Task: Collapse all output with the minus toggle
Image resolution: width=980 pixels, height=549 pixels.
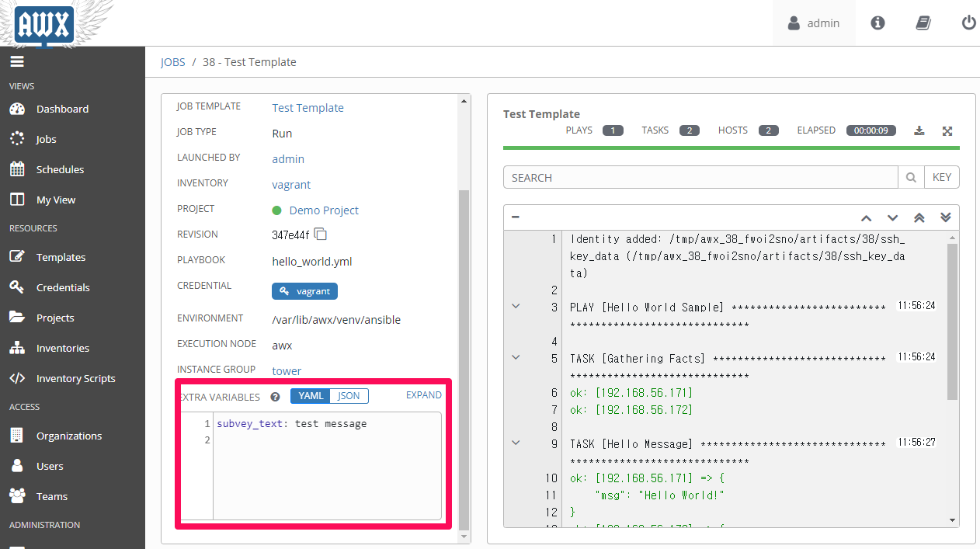Action: pos(515,217)
